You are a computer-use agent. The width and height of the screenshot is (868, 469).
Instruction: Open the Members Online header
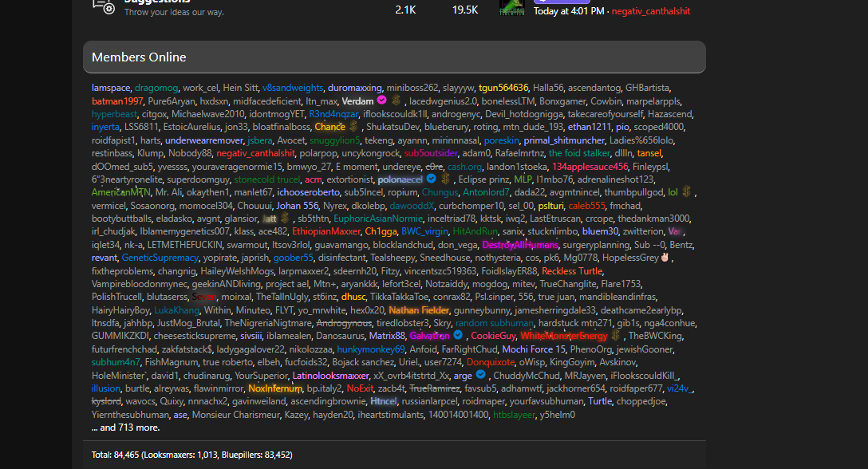coord(139,57)
